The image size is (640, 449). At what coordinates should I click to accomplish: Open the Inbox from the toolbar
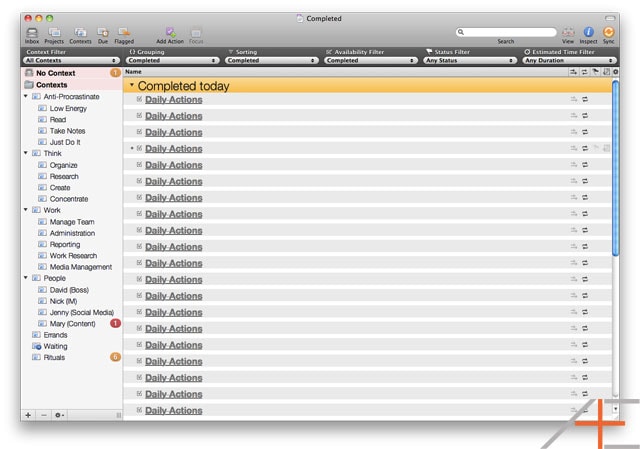[31, 33]
